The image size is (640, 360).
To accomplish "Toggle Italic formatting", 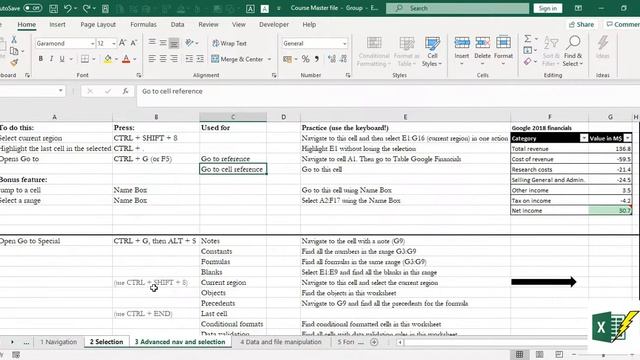I will [51, 59].
